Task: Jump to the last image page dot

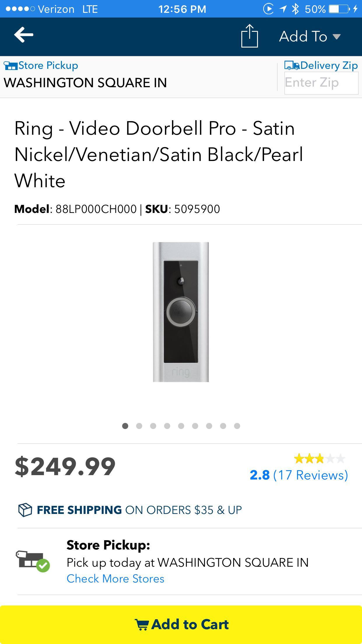Action: coord(237,426)
